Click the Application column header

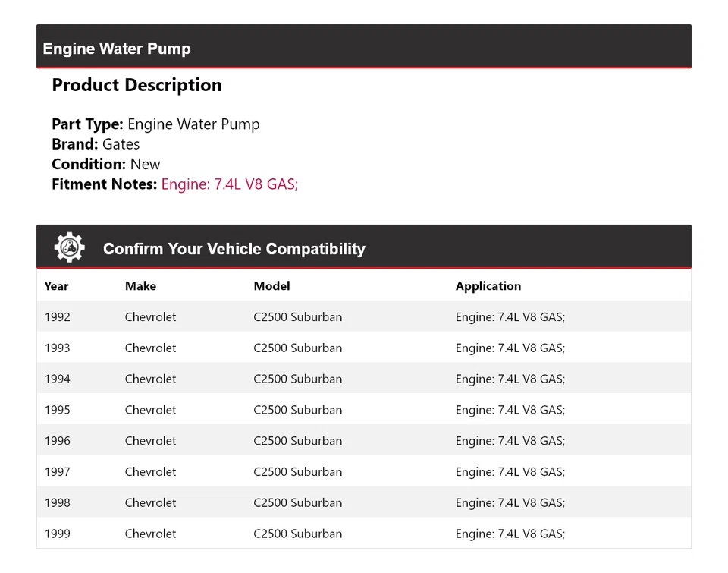488,286
